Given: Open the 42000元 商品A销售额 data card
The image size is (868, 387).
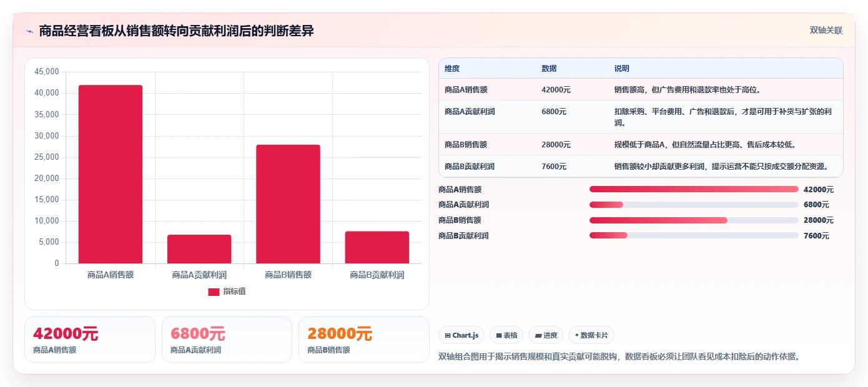Looking at the screenshot, I should click(90, 340).
